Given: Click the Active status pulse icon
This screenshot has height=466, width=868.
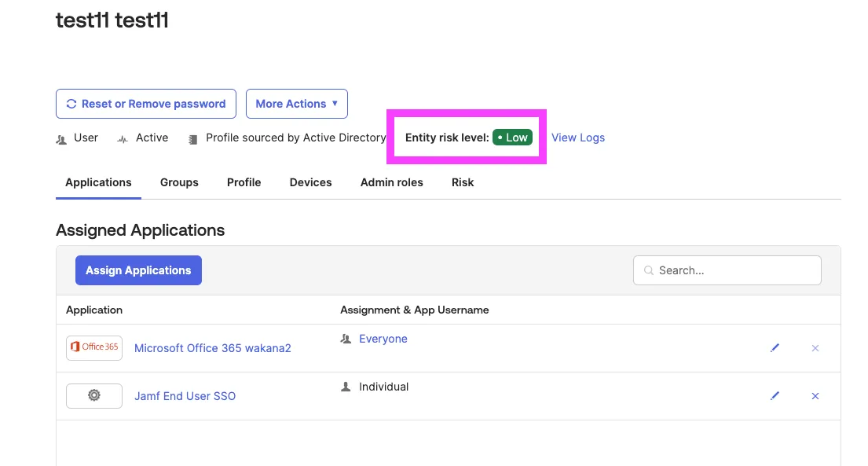Looking at the screenshot, I should [123, 139].
